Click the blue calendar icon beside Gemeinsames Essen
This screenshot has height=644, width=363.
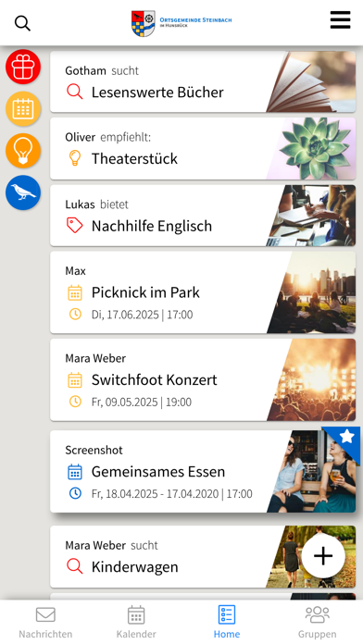(x=75, y=472)
